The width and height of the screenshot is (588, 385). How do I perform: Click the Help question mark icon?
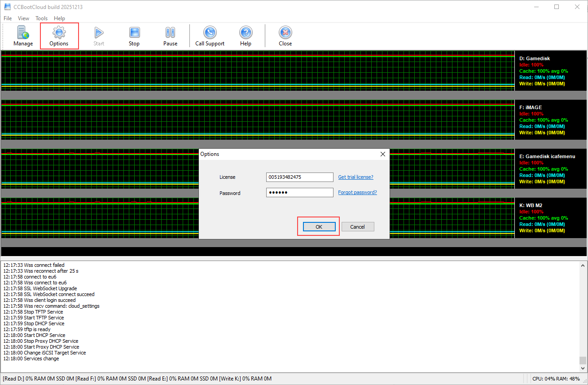click(246, 33)
